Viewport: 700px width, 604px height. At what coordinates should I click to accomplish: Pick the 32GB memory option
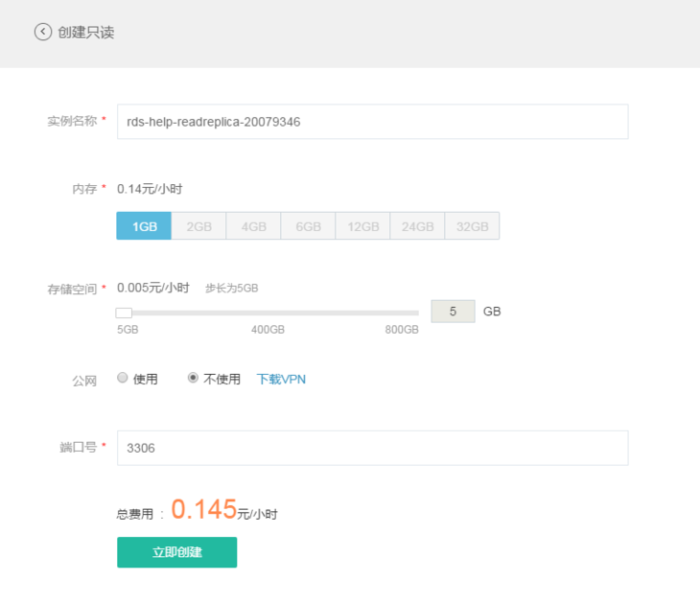pyautogui.click(x=472, y=226)
